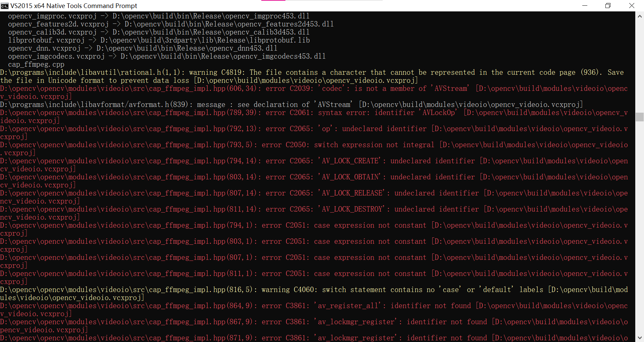
Task: Click the AVStream declaration message line
Action: pos(235,104)
